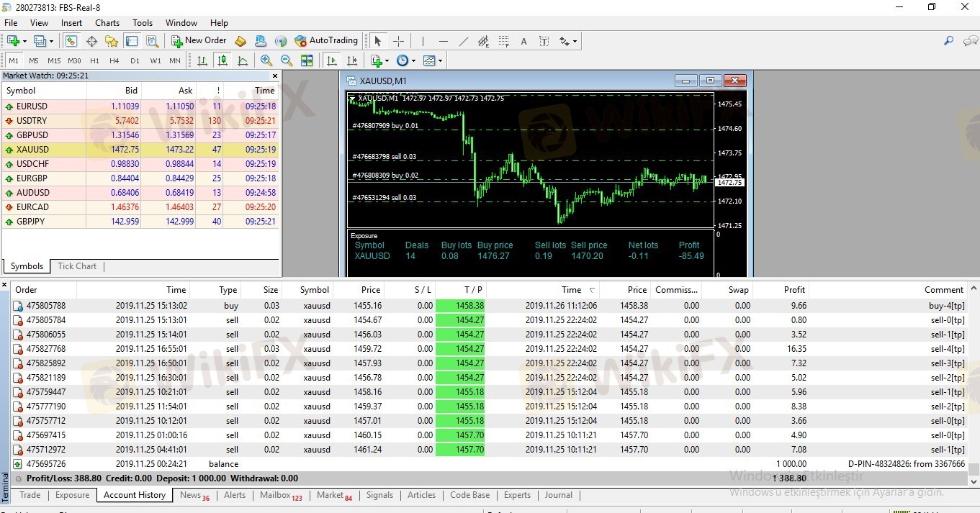Viewport: 980px width, 513px height.
Task: Expand the Templates dropdown
Action: pos(433,61)
